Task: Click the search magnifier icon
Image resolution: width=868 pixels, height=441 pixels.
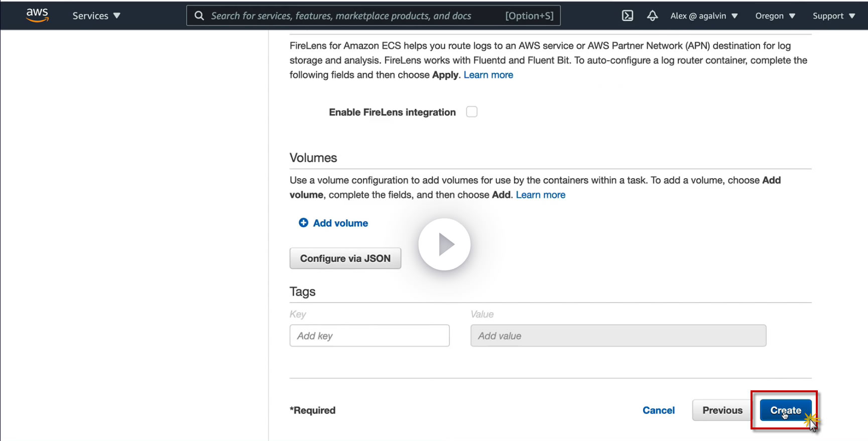Action: click(199, 16)
